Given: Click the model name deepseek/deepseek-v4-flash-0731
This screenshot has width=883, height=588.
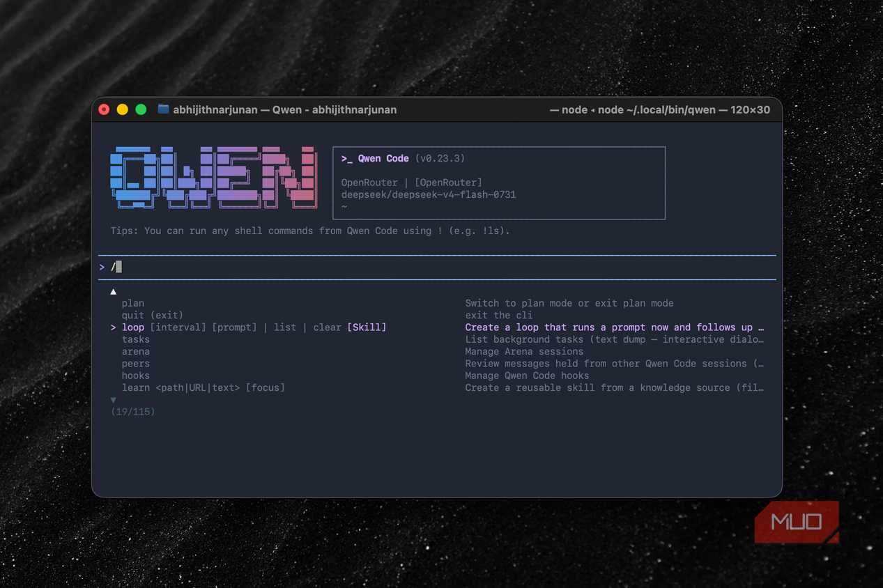Looking at the screenshot, I should [x=429, y=194].
